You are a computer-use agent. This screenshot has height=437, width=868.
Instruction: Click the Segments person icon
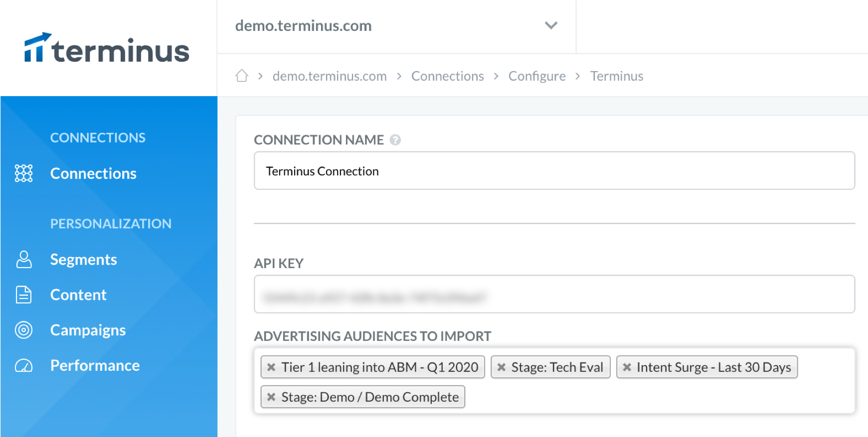click(x=23, y=260)
